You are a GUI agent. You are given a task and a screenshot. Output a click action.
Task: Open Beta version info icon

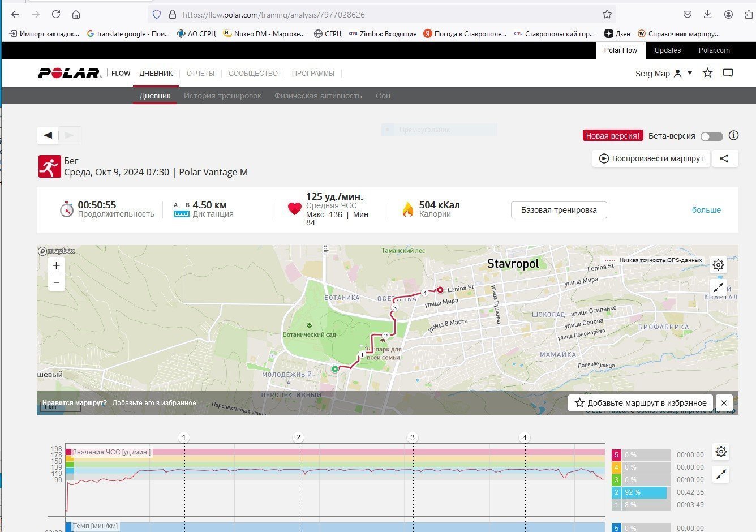(x=734, y=135)
